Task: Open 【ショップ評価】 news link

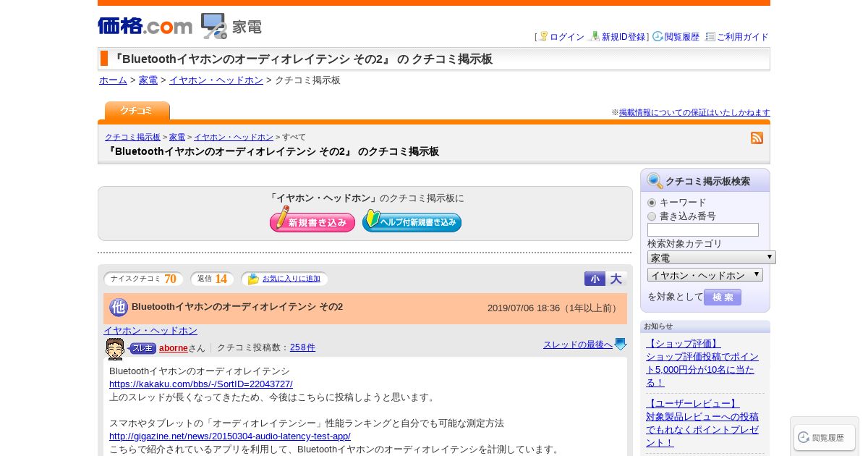Action: [684, 343]
